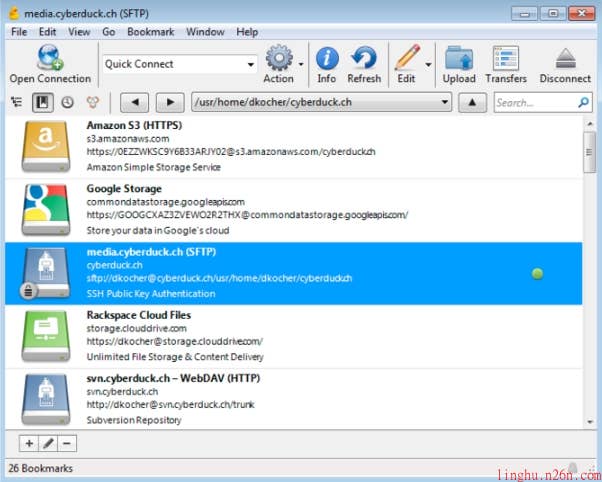
Task: Click the Edit pencil toolbar icon
Action: point(406,58)
